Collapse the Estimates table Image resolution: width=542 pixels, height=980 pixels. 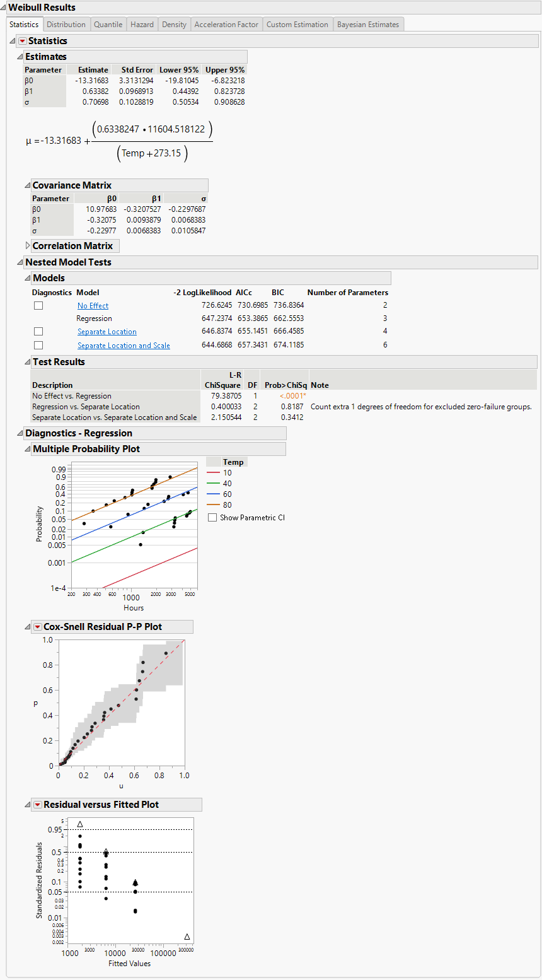pyautogui.click(x=21, y=56)
